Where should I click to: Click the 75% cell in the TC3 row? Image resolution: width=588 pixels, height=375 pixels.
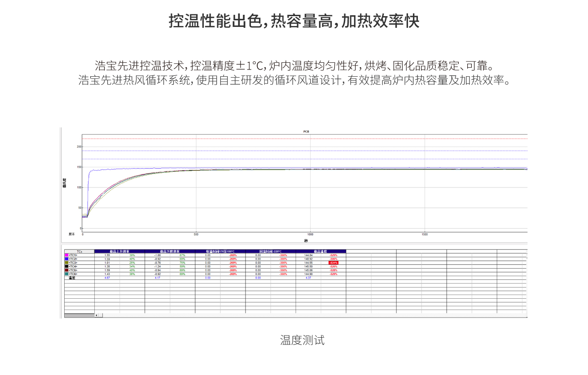(183, 263)
